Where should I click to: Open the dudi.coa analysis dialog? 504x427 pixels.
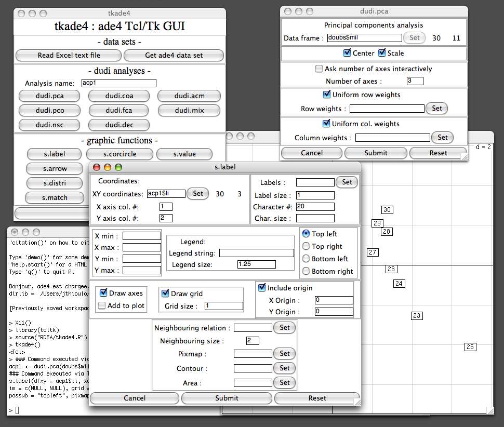[x=118, y=96]
